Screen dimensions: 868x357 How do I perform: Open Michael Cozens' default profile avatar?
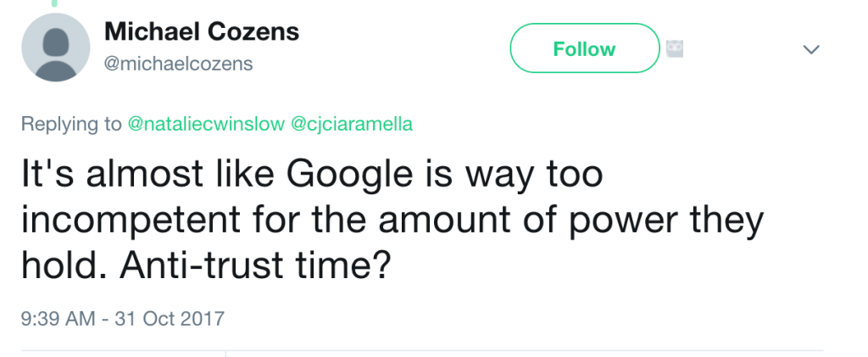(x=55, y=47)
